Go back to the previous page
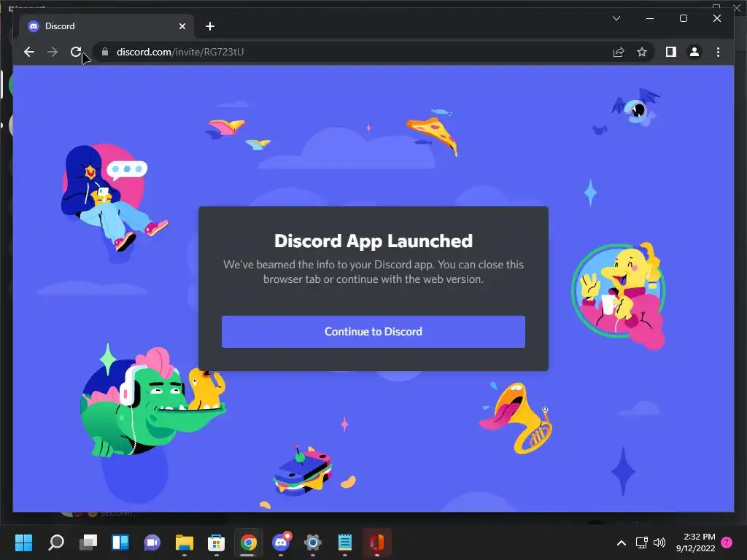 point(29,52)
